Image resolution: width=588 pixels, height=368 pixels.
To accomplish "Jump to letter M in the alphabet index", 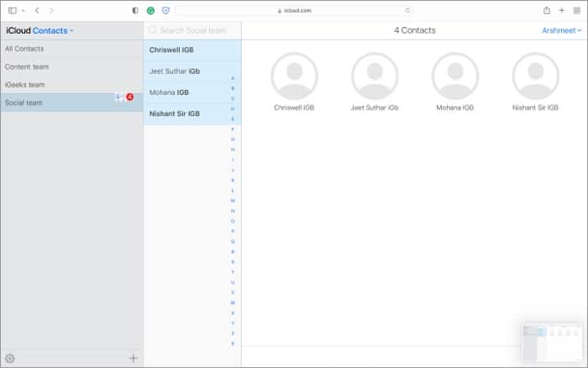I will point(233,201).
